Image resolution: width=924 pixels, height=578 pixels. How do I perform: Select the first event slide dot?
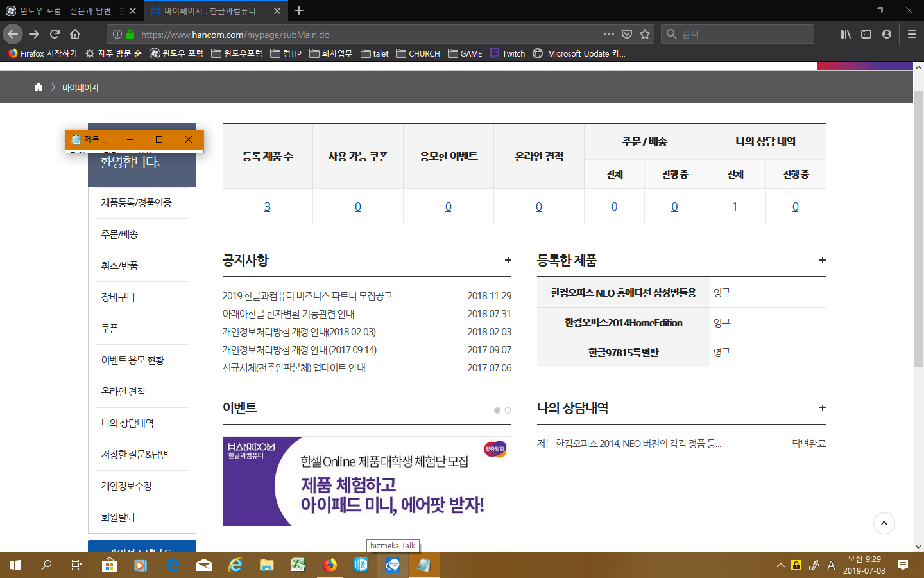pyautogui.click(x=497, y=410)
